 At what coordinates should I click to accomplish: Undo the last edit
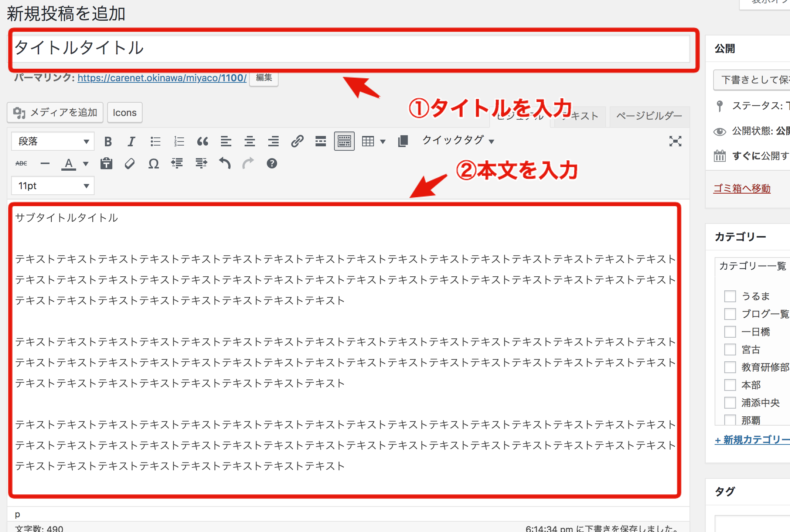[x=225, y=163]
